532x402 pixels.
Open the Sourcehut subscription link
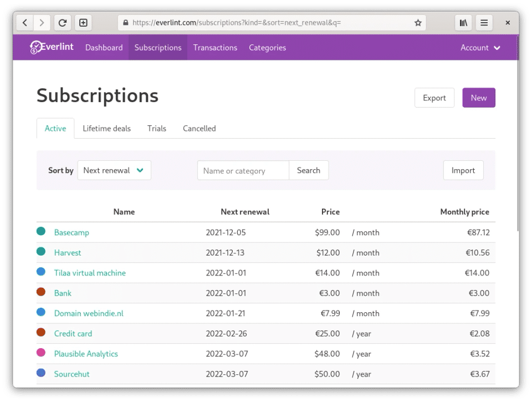pyautogui.click(x=71, y=374)
